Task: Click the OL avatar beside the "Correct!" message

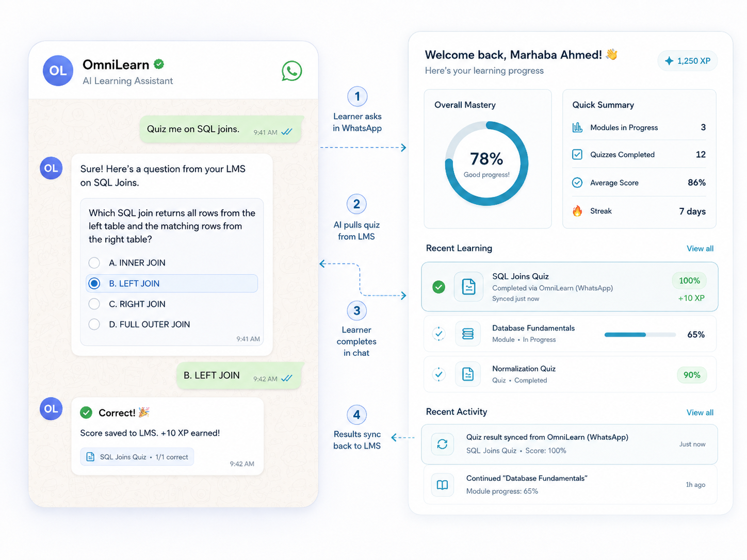Action: point(51,408)
